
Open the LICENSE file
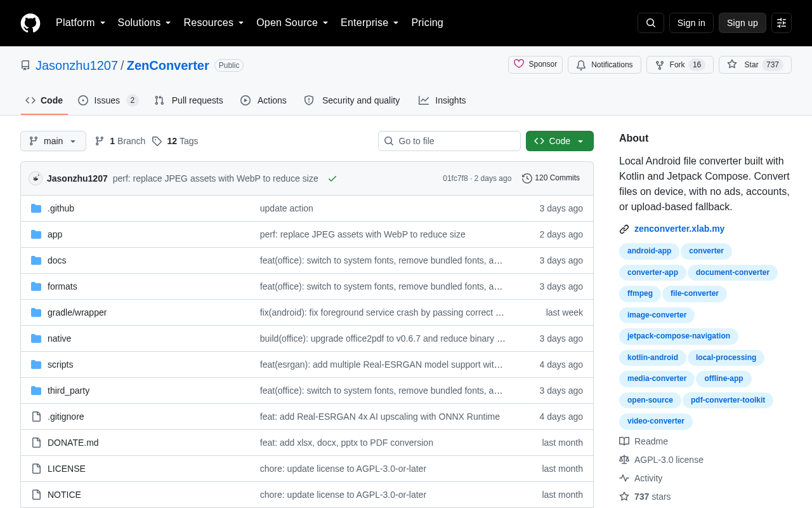(67, 469)
